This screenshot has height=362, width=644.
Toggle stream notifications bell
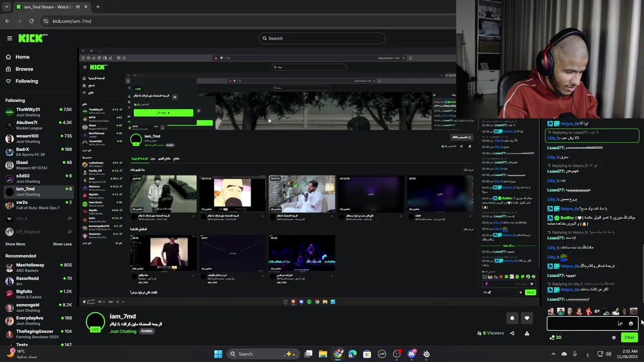(x=512, y=318)
